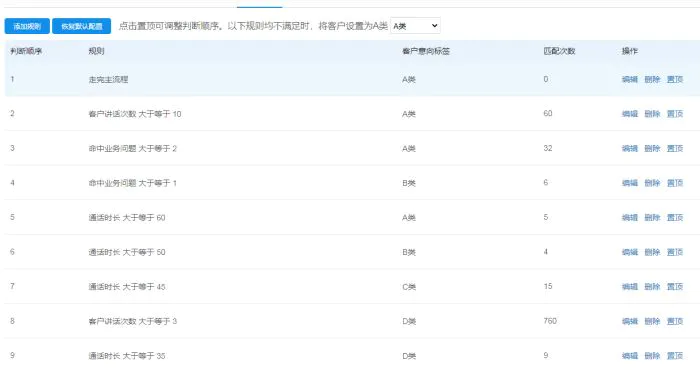Screen dimensions: 700x370
Task: Edit the 通话时长 大于等于 60 rule
Action: (x=629, y=217)
